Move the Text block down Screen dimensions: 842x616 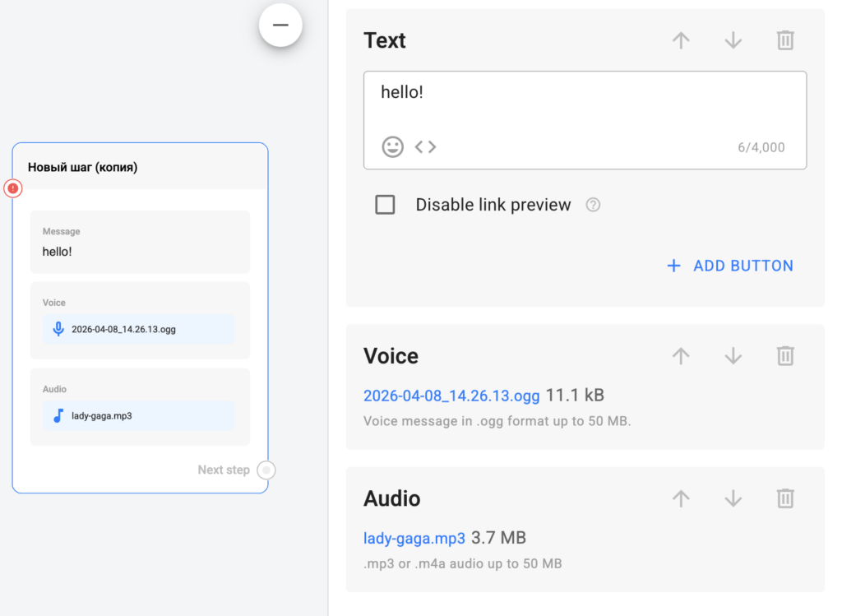coord(733,40)
